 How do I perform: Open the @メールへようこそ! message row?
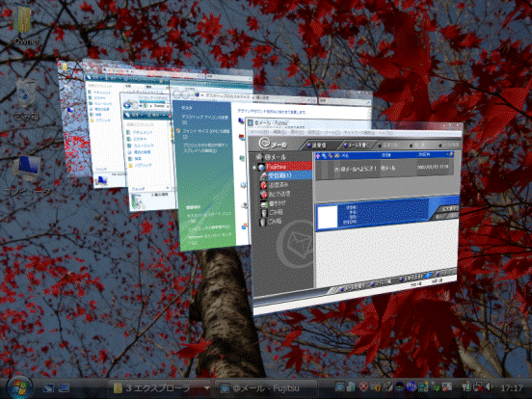(x=385, y=168)
